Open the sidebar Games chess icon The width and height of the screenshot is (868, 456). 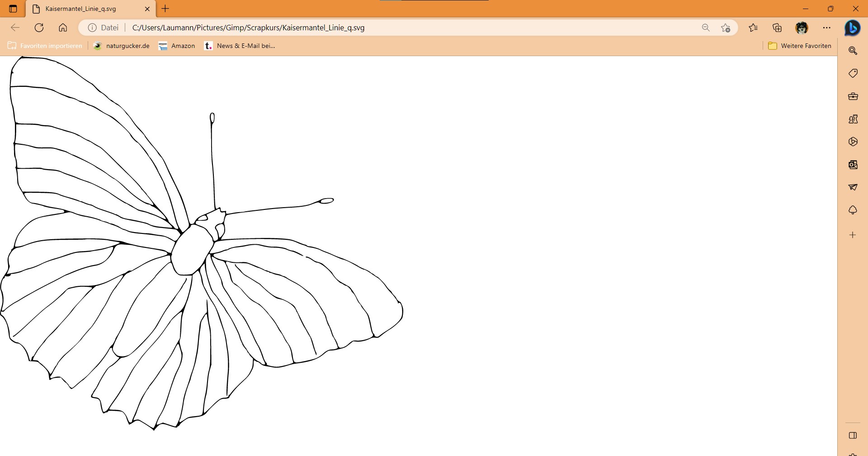[x=853, y=119]
